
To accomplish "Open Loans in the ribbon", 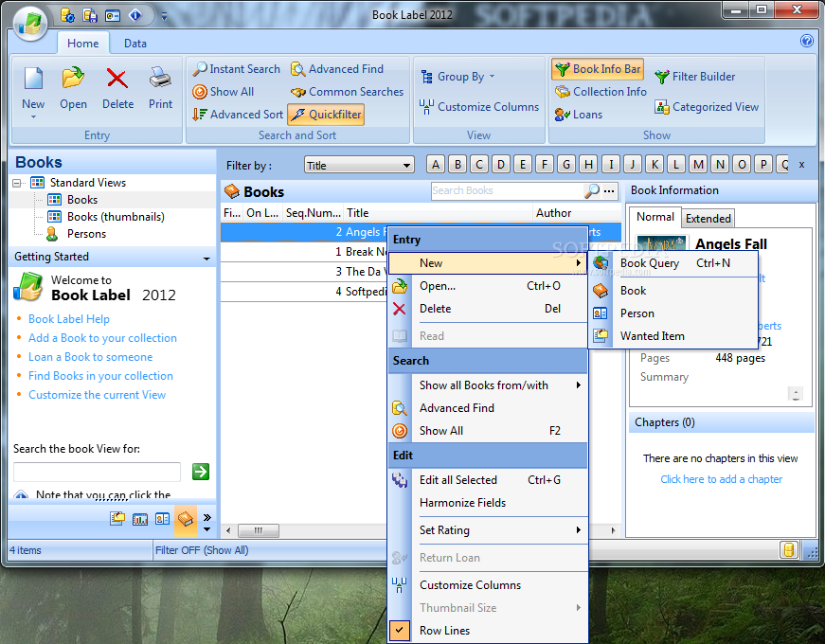I will pyautogui.click(x=578, y=115).
